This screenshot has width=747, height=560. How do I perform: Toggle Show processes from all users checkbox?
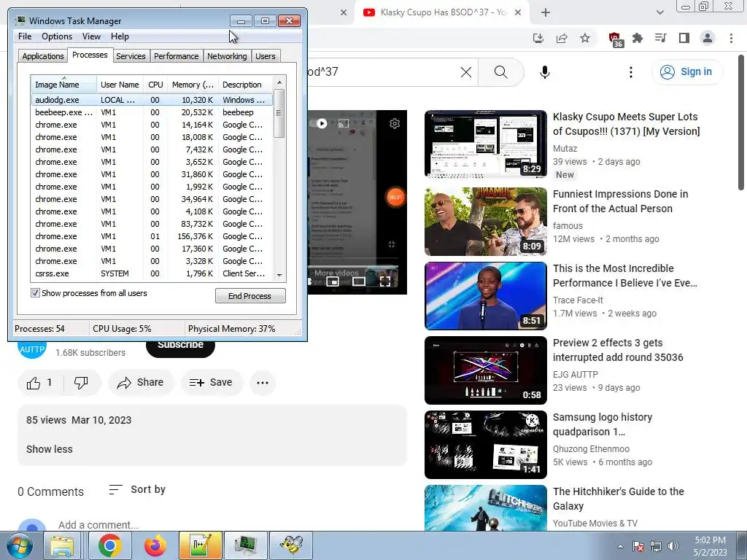(35, 293)
